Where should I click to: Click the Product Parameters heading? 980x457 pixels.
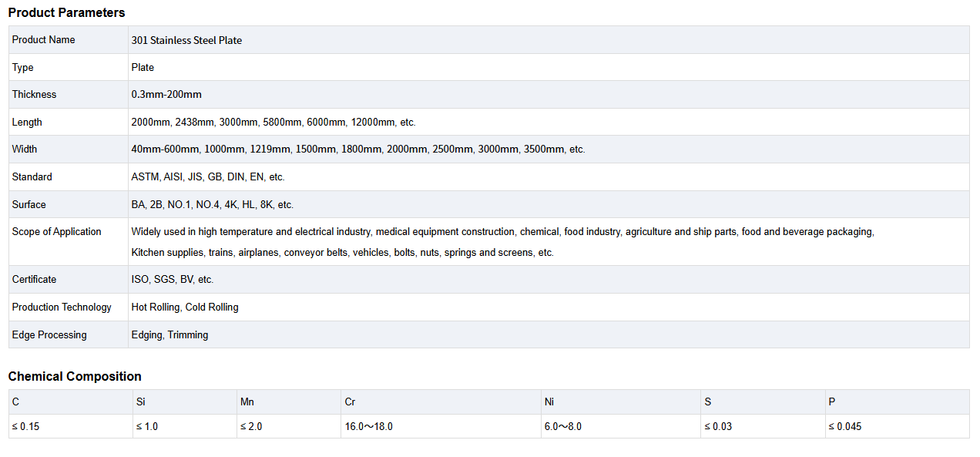66,12
